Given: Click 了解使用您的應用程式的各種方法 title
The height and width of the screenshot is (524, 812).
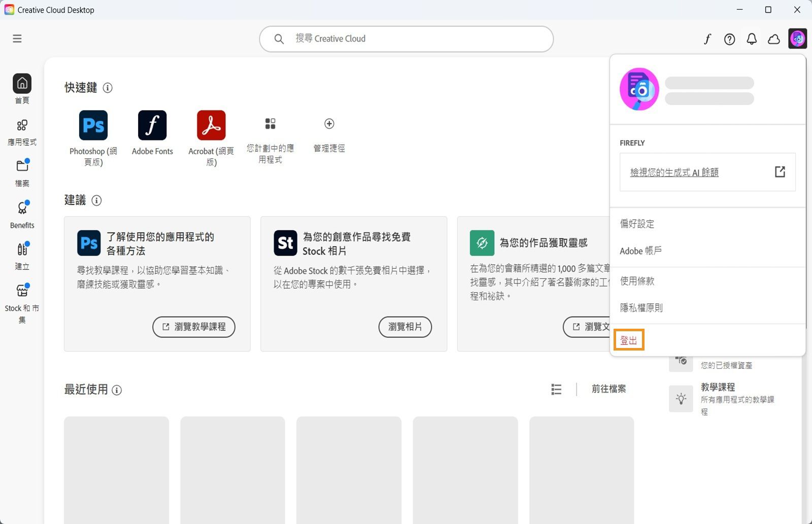Looking at the screenshot, I should (160, 244).
